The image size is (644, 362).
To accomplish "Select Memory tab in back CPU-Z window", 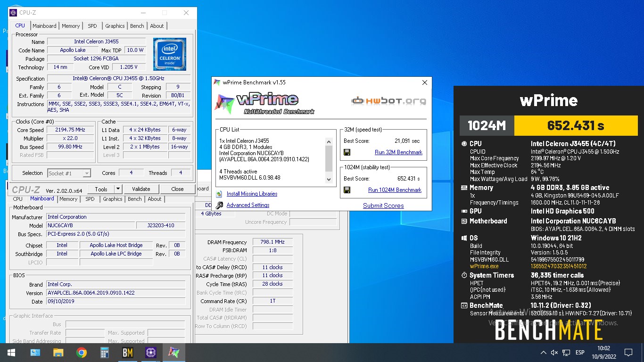I will coord(68,199).
